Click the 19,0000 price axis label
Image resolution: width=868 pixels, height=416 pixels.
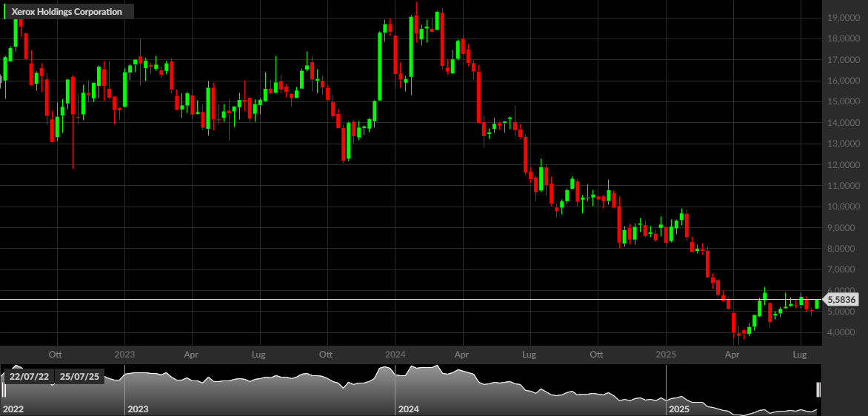click(844, 18)
